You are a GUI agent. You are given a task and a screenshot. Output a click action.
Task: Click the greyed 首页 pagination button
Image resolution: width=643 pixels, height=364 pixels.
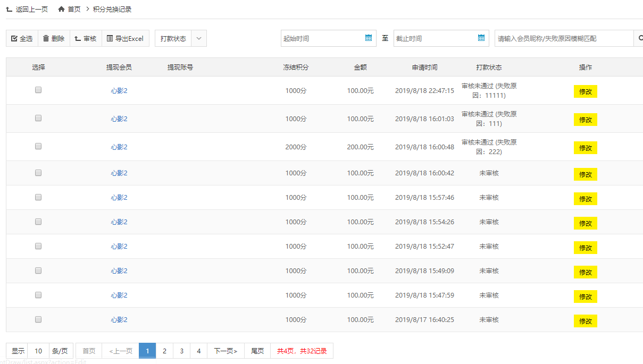click(89, 351)
